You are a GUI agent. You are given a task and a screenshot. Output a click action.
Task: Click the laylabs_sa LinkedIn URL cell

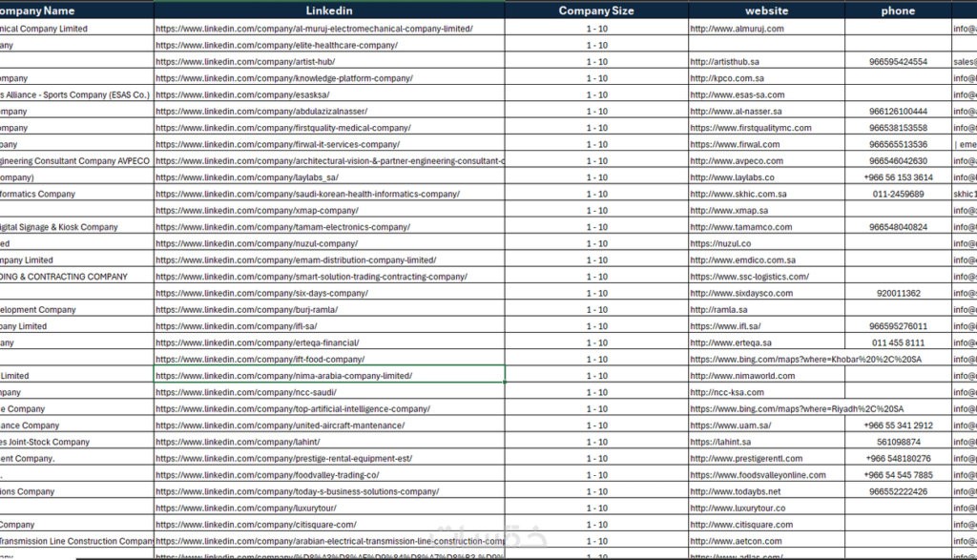click(x=329, y=177)
